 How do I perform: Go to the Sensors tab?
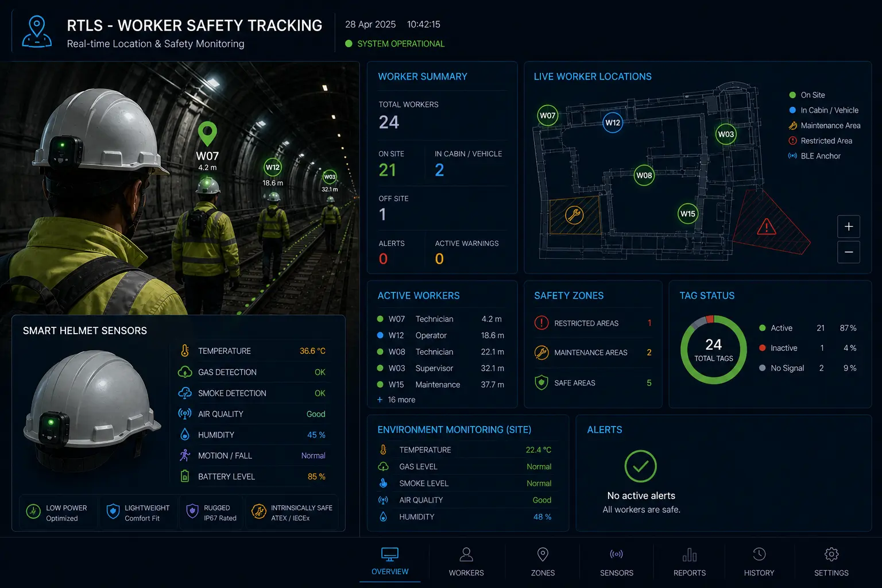(x=617, y=562)
